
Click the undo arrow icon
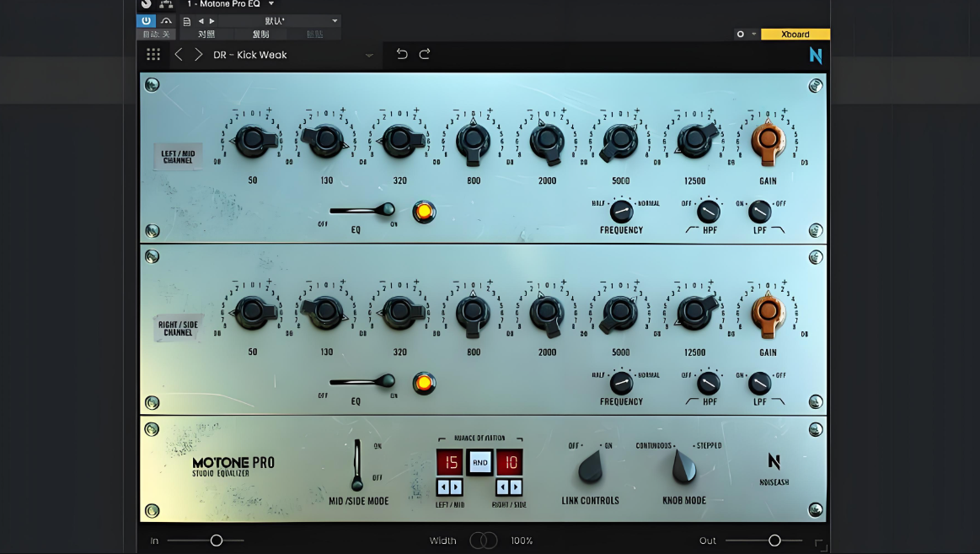point(402,54)
